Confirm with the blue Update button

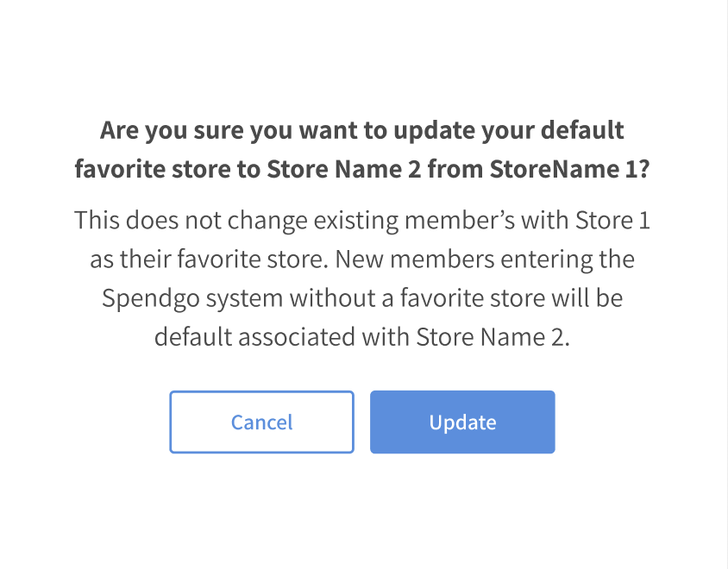[x=462, y=422]
